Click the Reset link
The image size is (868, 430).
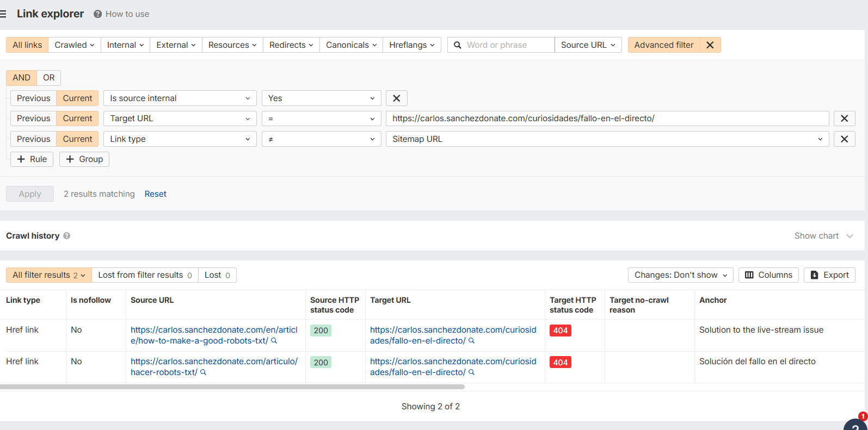[155, 194]
